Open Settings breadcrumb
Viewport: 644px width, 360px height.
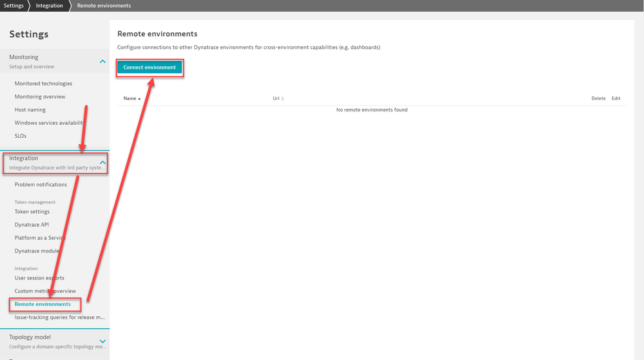[14, 5]
